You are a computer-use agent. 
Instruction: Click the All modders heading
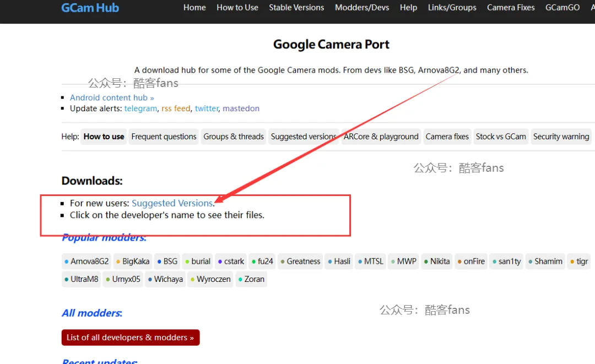tap(92, 313)
